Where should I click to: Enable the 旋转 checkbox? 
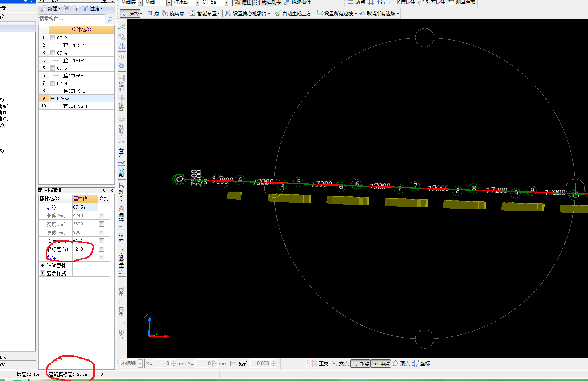(x=233, y=363)
